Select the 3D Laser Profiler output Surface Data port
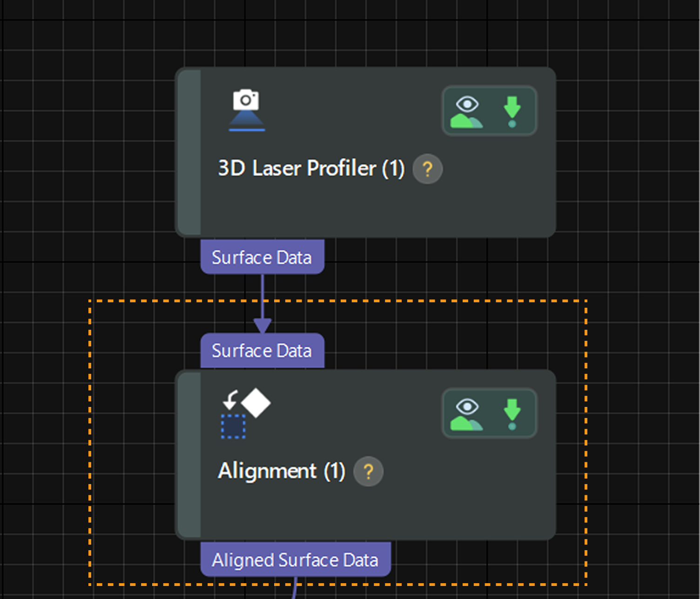The width and height of the screenshot is (700, 599). (x=262, y=257)
